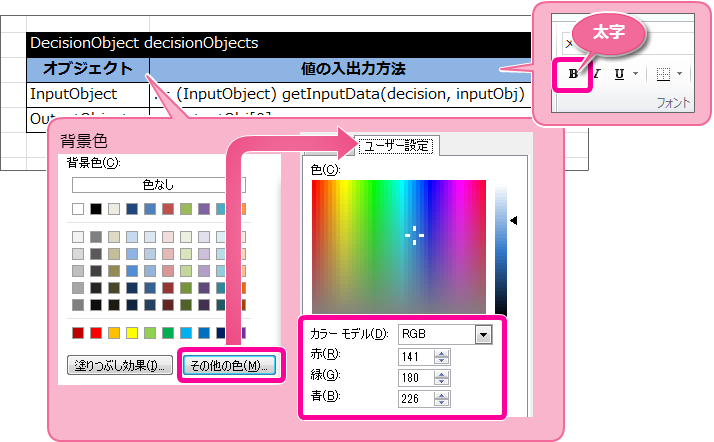Viewport: 714px width, 442px height.
Task: Decrease the 赤(R) value with down arrow
Action: (x=441, y=361)
